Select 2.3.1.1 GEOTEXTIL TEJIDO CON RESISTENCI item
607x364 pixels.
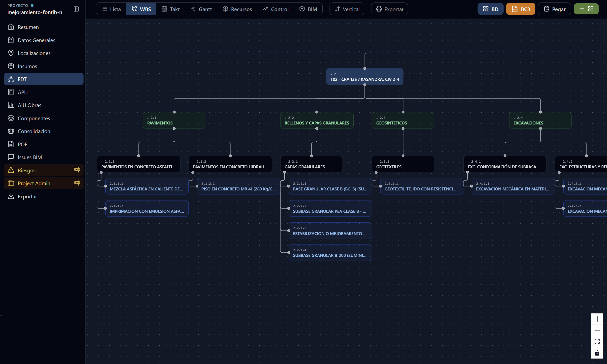[x=422, y=186]
